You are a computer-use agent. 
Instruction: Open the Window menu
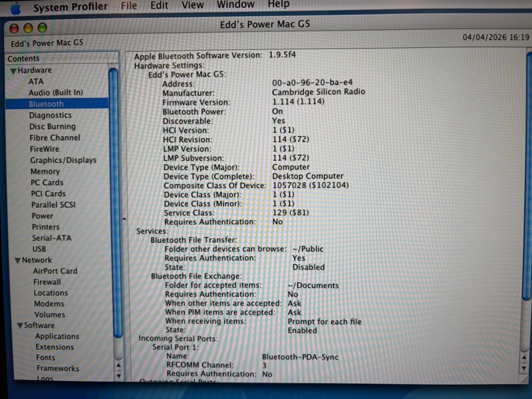click(236, 5)
